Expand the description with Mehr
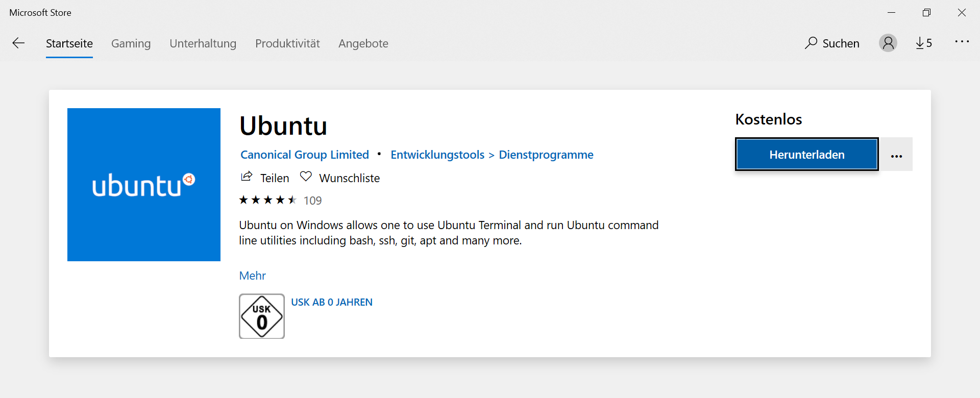The image size is (980, 398). coord(253,276)
